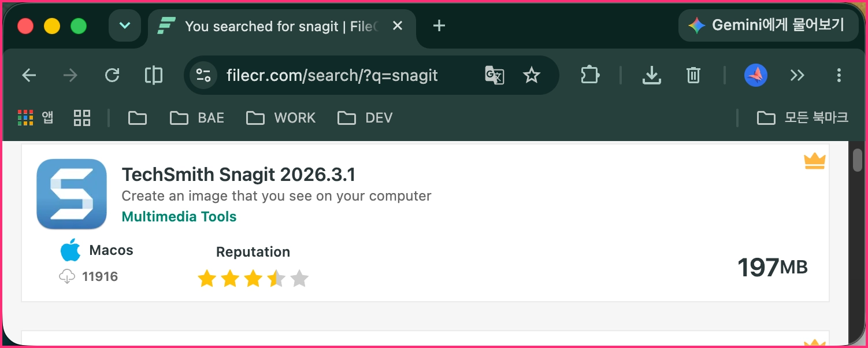Open the extensions puzzle icon
868x348 pixels.
point(590,75)
